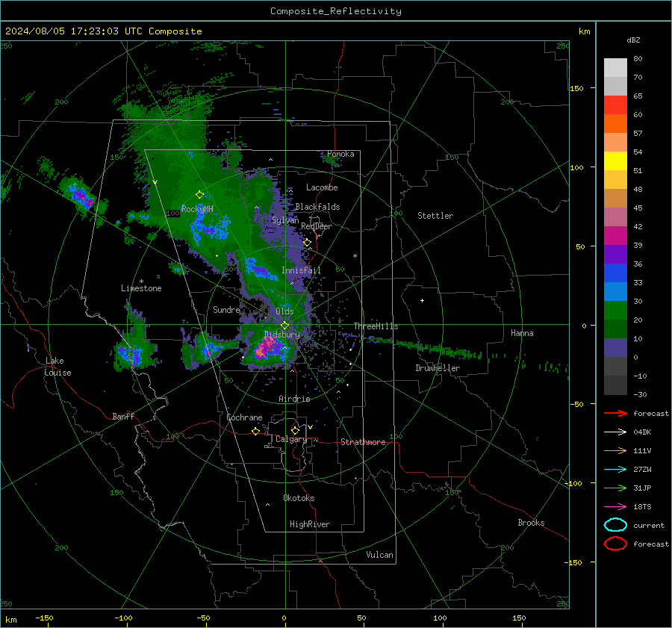Click the Limestone label

[141, 288]
